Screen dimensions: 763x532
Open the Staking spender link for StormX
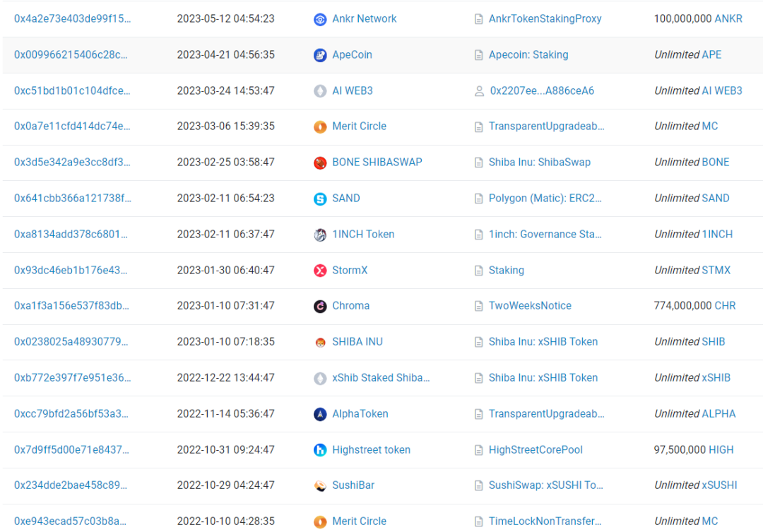507,270
